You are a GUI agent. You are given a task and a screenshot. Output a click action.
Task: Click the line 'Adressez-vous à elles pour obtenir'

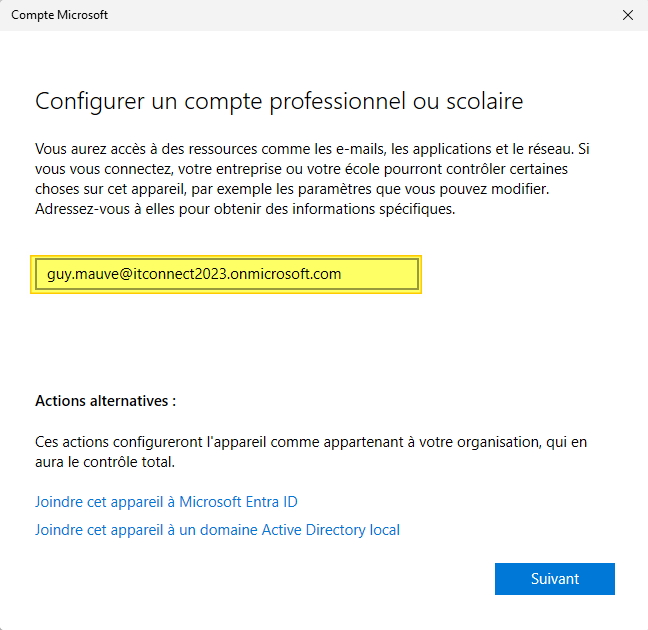pyautogui.click(x=244, y=209)
